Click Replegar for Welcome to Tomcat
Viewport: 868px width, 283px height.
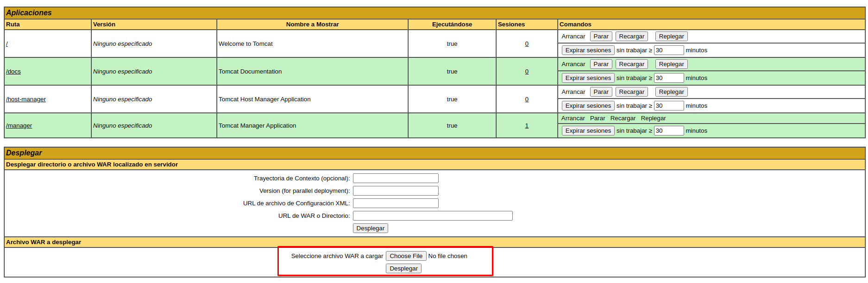coord(672,37)
